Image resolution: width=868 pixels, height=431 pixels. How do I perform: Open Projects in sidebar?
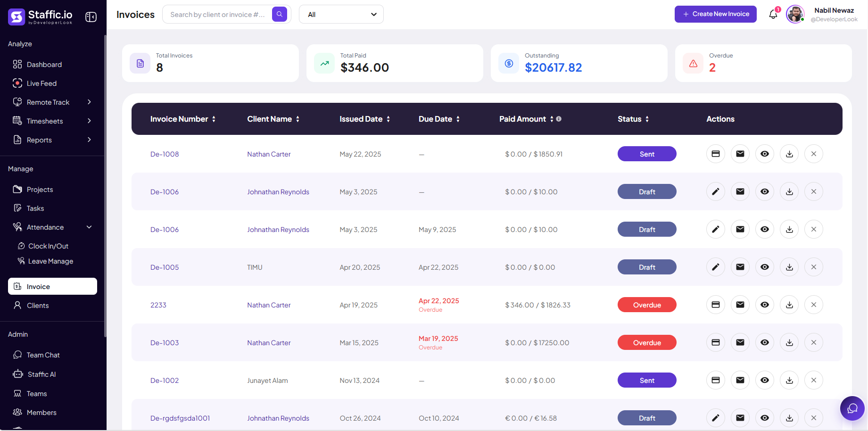tap(40, 189)
